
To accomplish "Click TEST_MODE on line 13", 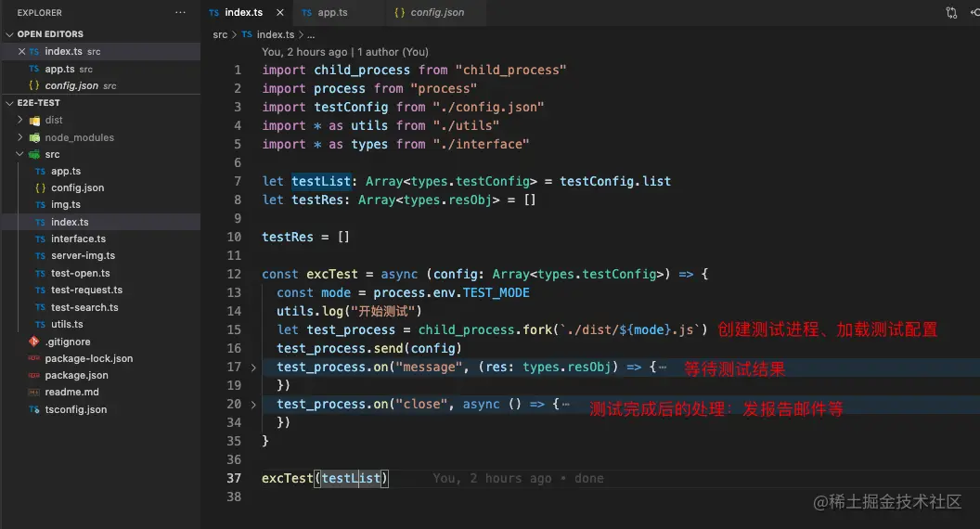I will click(x=496, y=292).
